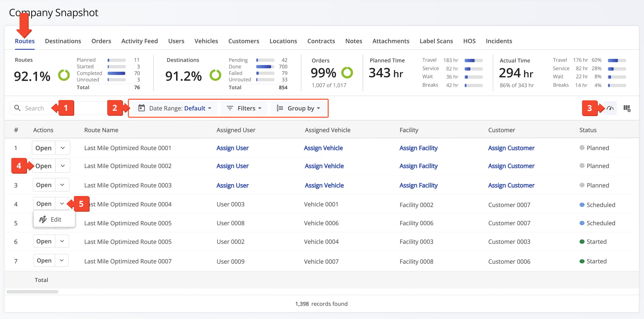
Task: Click Assign Facility for Route 0003
Action: (419, 185)
